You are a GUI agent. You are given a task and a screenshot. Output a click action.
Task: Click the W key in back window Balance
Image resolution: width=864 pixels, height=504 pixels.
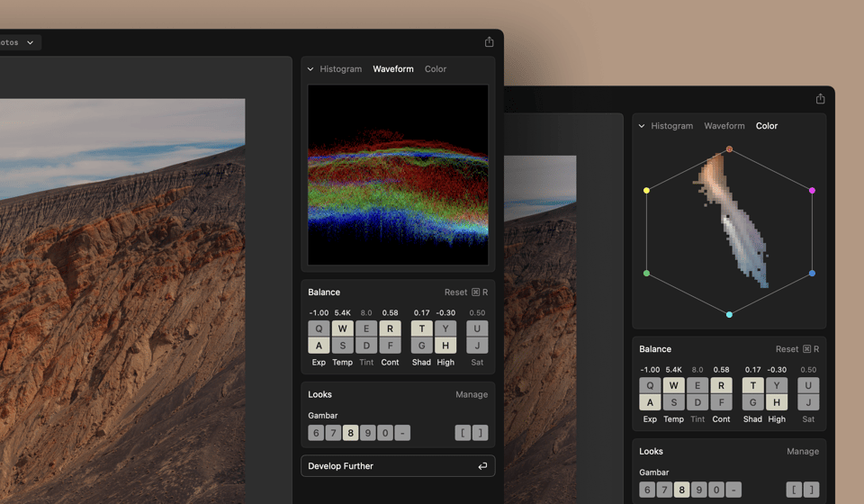[x=673, y=385]
